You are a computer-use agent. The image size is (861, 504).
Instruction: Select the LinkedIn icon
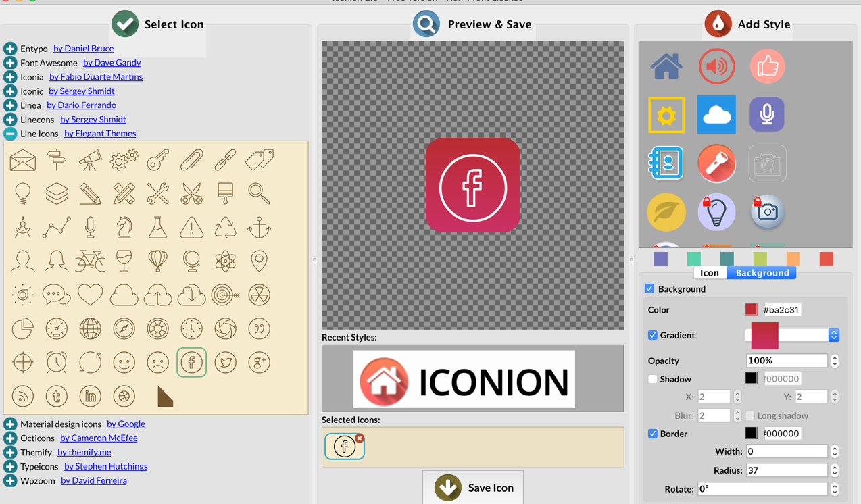coord(90,396)
